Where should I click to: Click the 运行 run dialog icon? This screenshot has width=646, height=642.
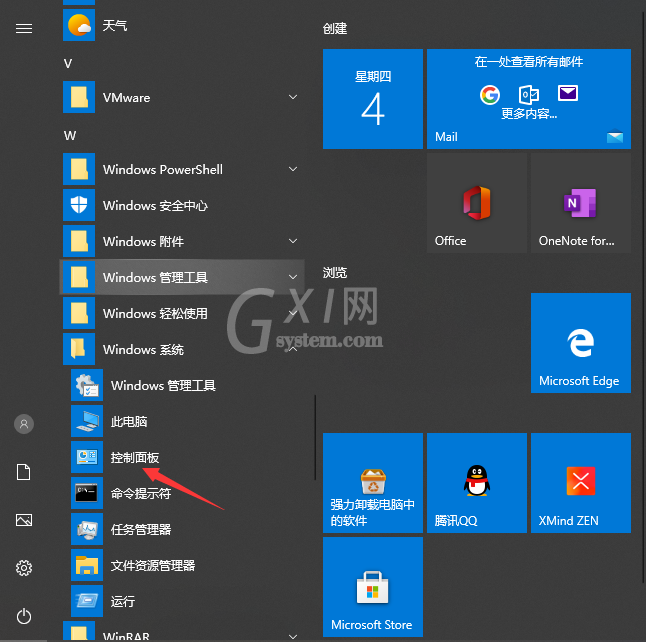click(x=87, y=601)
